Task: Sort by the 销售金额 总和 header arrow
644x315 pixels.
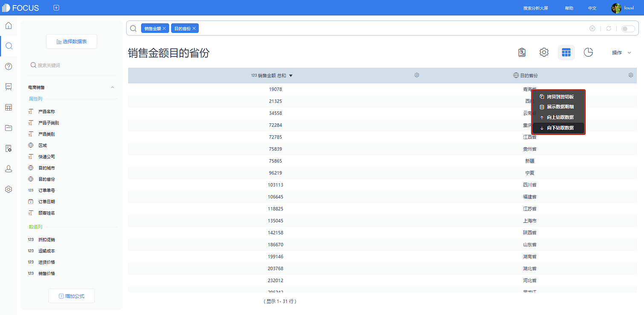Action: point(291,76)
